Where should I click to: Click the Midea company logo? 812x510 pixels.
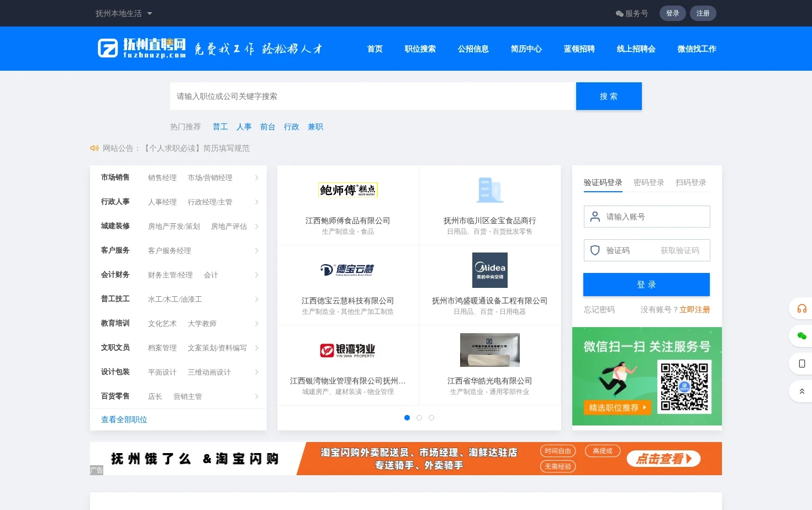coord(490,270)
